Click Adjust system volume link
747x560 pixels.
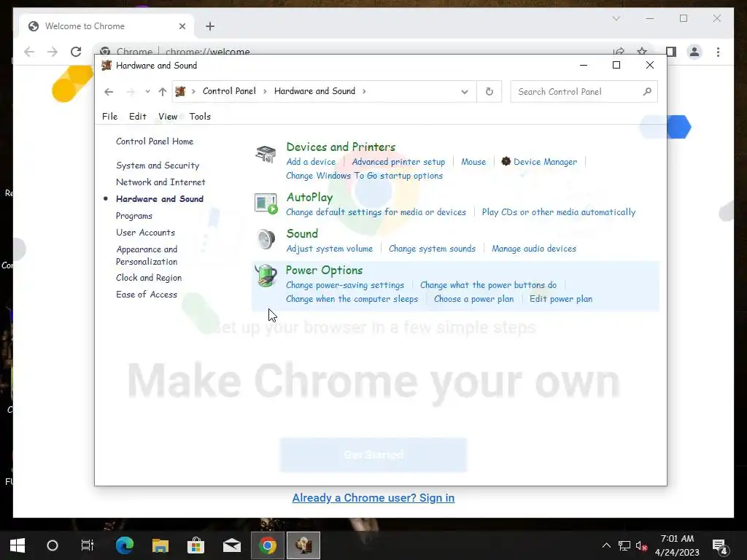[329, 249]
